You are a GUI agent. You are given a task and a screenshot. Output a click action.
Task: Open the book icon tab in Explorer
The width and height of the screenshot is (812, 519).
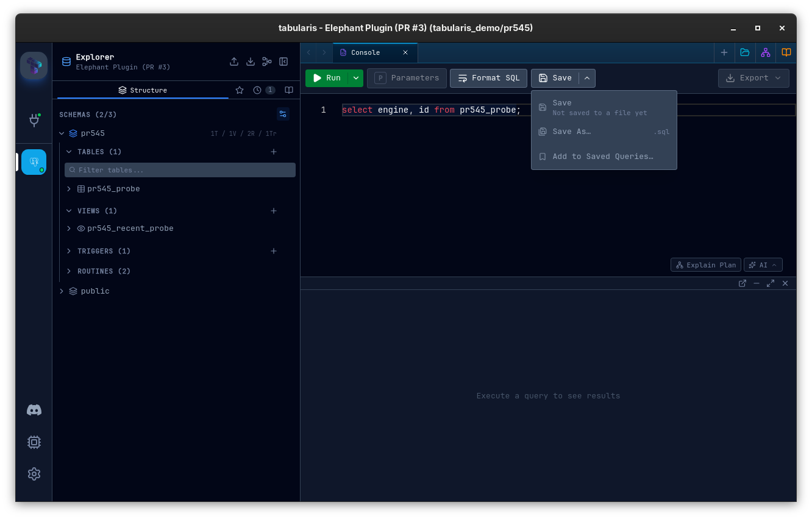[x=289, y=90]
